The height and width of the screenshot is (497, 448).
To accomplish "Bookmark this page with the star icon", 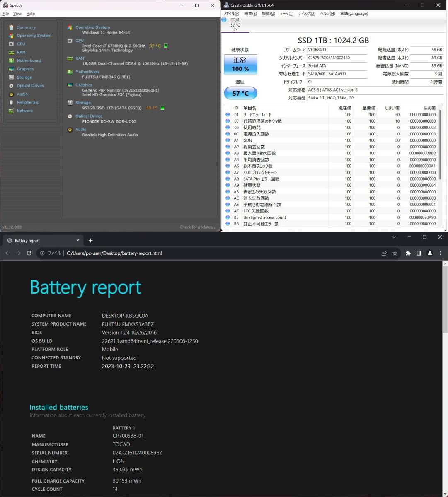I will click(395, 253).
